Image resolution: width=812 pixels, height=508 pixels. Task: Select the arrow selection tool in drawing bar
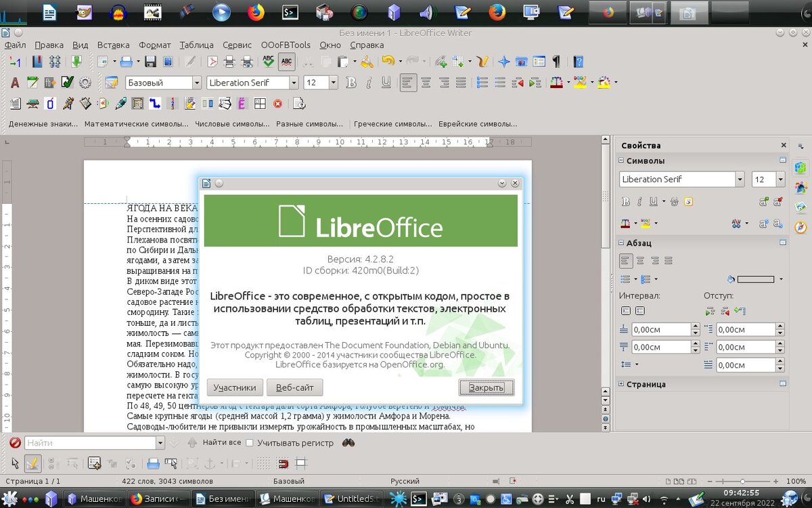tap(14, 464)
